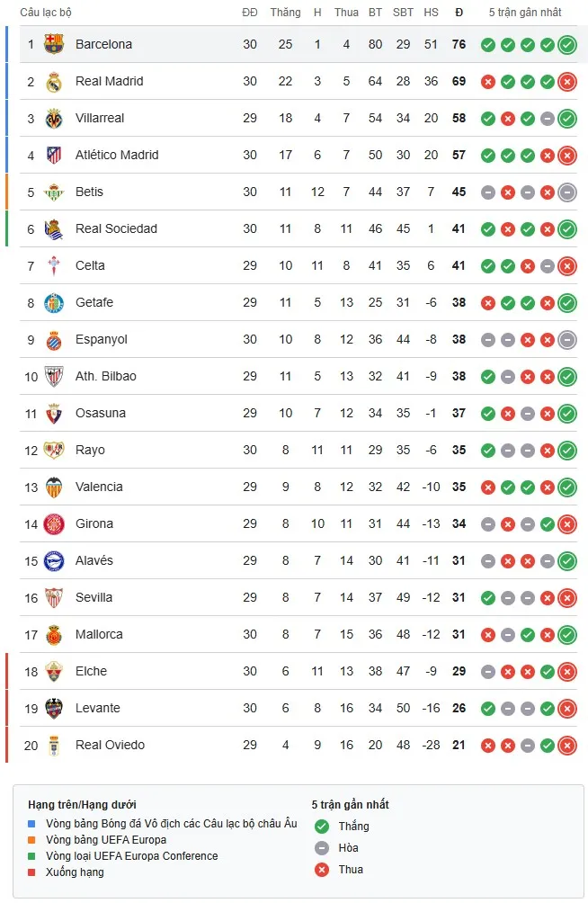Click the Valencia club crest

point(54,487)
